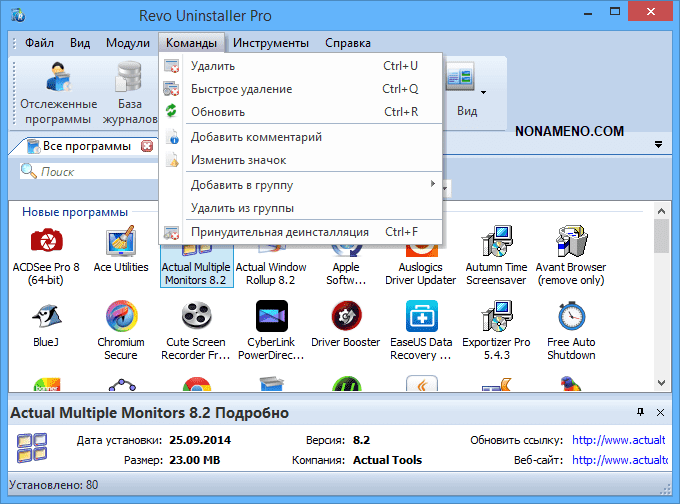Open the tab list dropdown arrow
This screenshot has height=504, width=680.
pos(659,145)
